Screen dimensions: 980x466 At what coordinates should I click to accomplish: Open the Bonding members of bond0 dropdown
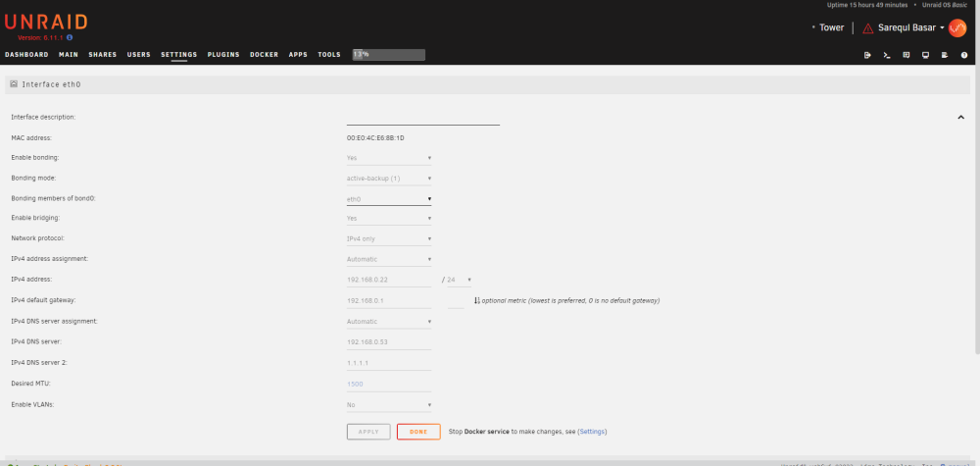(x=389, y=199)
